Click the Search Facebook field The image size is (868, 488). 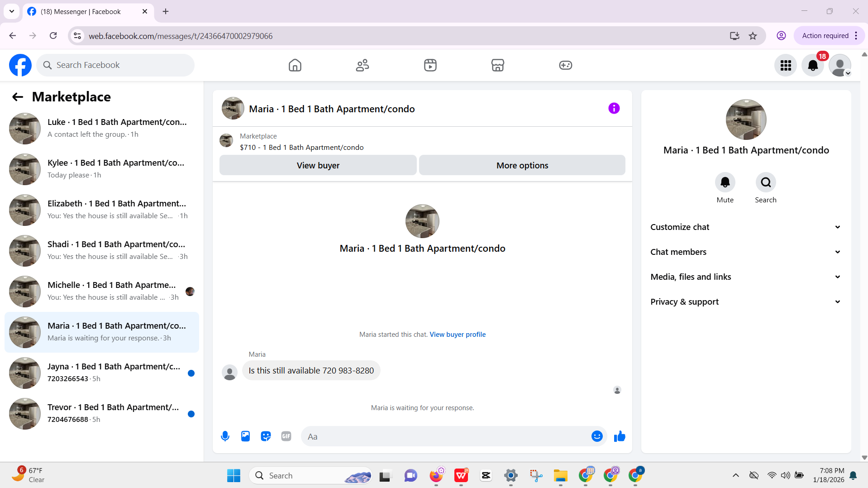pyautogui.click(x=115, y=65)
